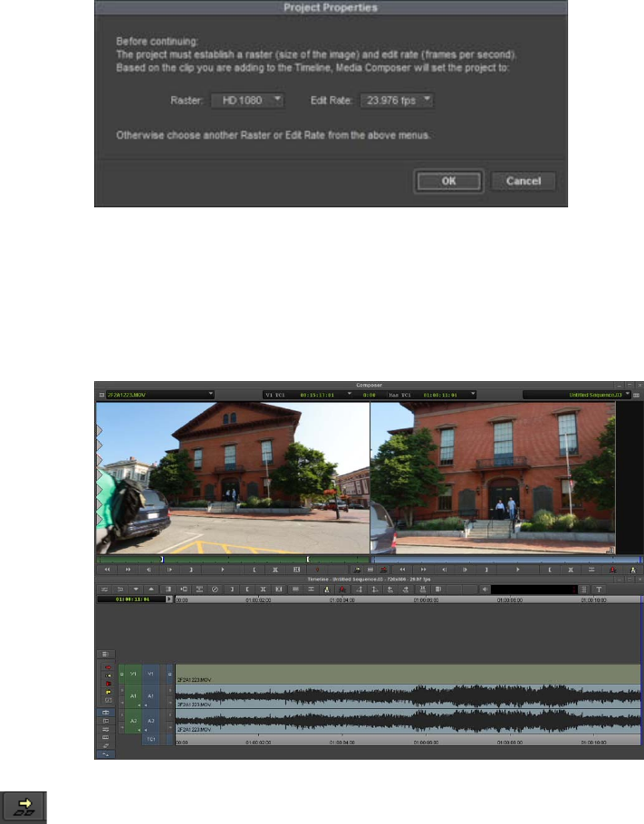Click the source monitor position bar

point(233,560)
